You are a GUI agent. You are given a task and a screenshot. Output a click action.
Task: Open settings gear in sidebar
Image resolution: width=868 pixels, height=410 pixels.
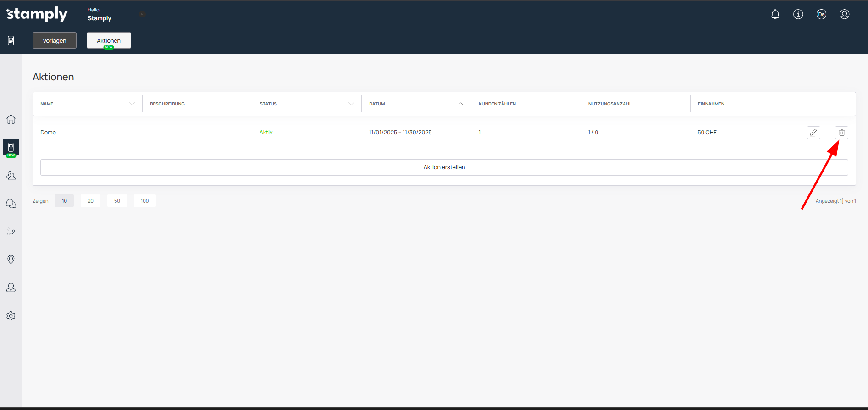click(11, 316)
